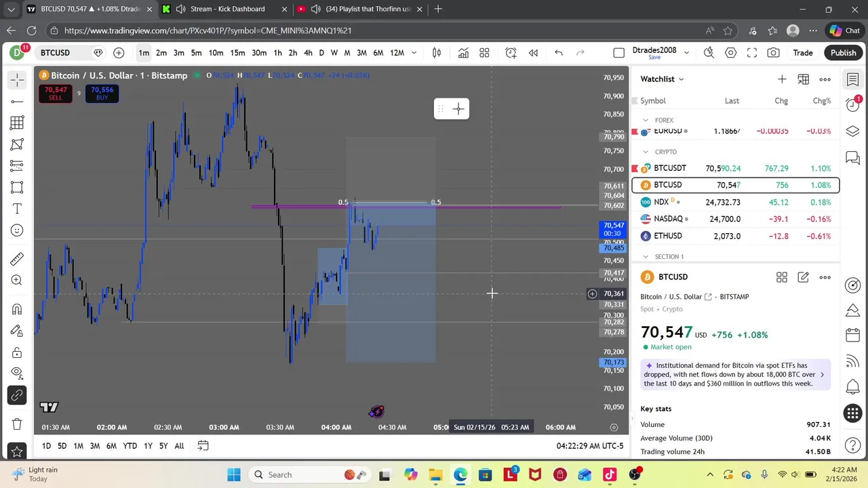Viewport: 868px width, 488px height.
Task: Open indicator templates grid icon
Action: (485, 53)
